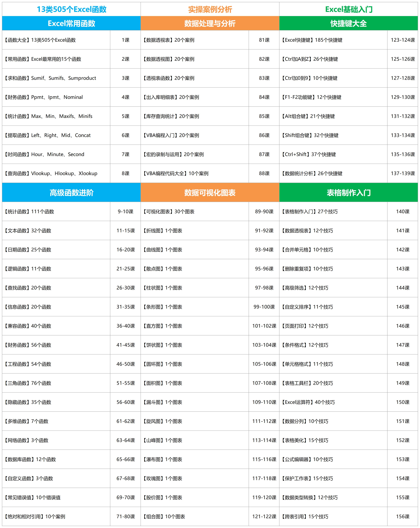420x528 pixels.
Task: Click '【漏斗图】1个图表' cell
Action: tap(195, 402)
